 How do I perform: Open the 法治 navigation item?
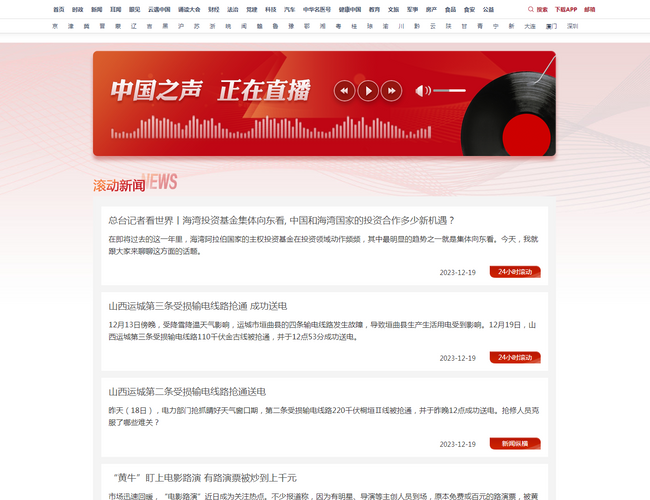(x=233, y=9)
